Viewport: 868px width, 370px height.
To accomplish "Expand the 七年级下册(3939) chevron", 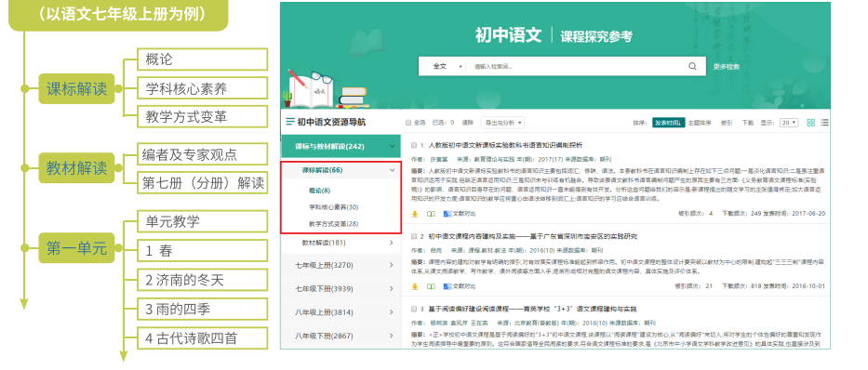I will pyautogui.click(x=392, y=289).
